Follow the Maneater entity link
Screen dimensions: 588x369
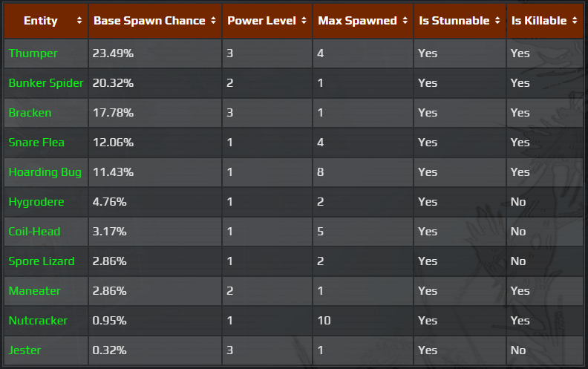(x=34, y=291)
